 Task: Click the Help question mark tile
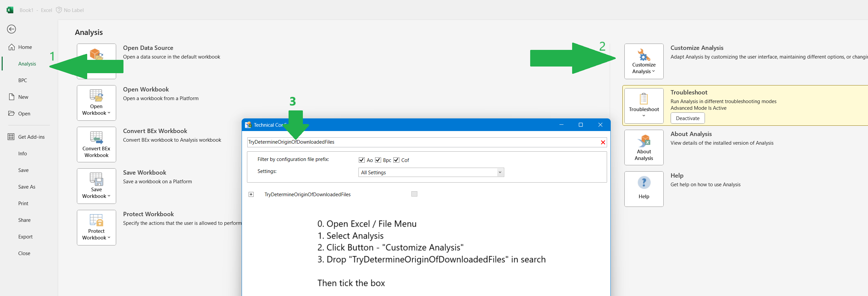(644, 189)
